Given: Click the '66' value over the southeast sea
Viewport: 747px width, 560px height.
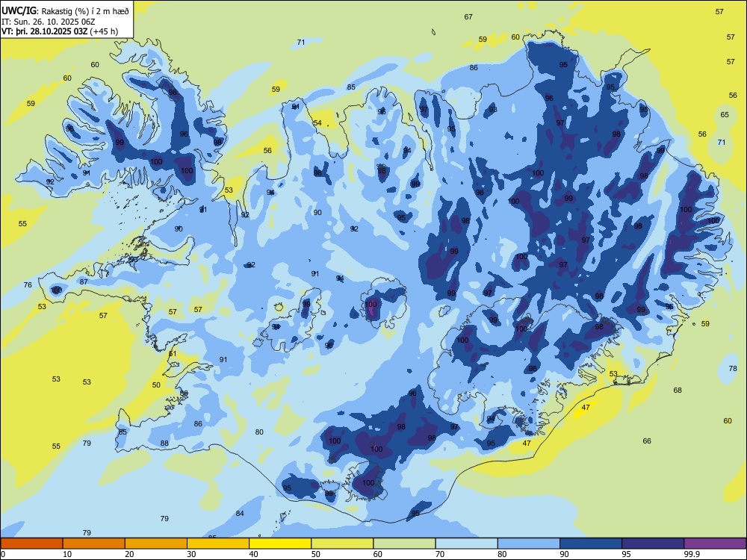Looking at the screenshot, I should click(x=646, y=441).
